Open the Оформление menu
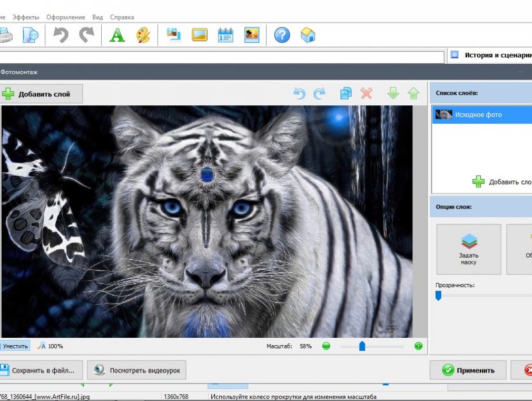Viewport: 532px width, 401px height. (66, 17)
